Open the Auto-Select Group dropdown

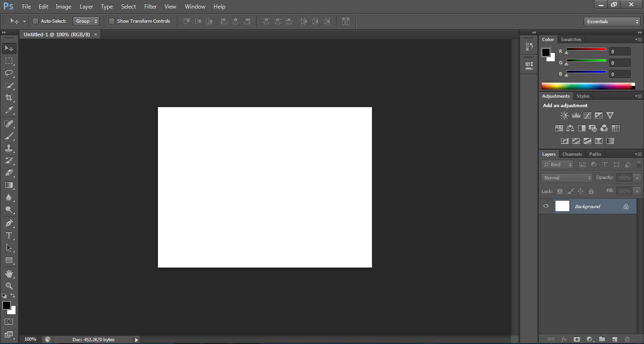coord(86,21)
